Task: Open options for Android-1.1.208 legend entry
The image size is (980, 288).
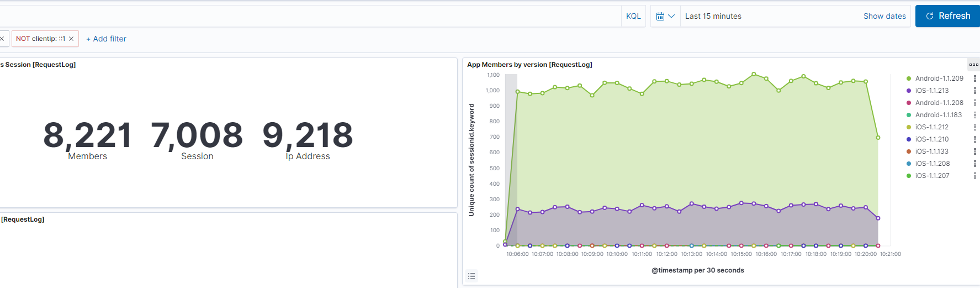Action: (x=974, y=103)
